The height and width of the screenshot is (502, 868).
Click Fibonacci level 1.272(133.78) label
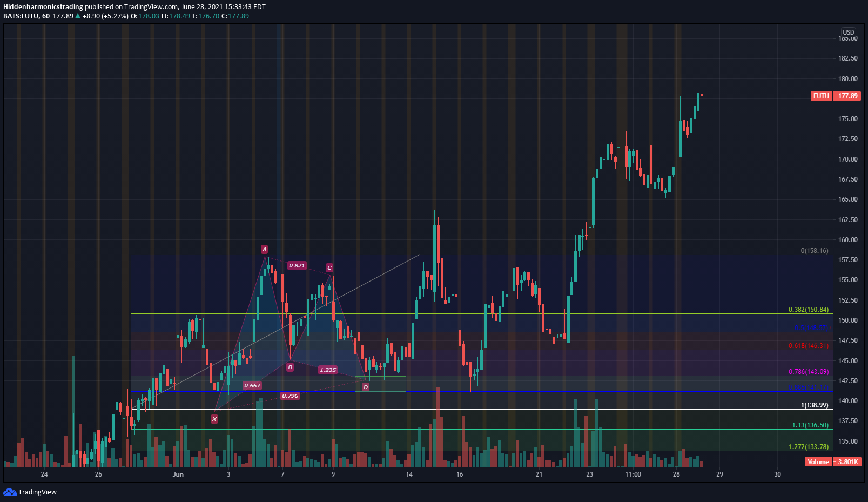809,447
